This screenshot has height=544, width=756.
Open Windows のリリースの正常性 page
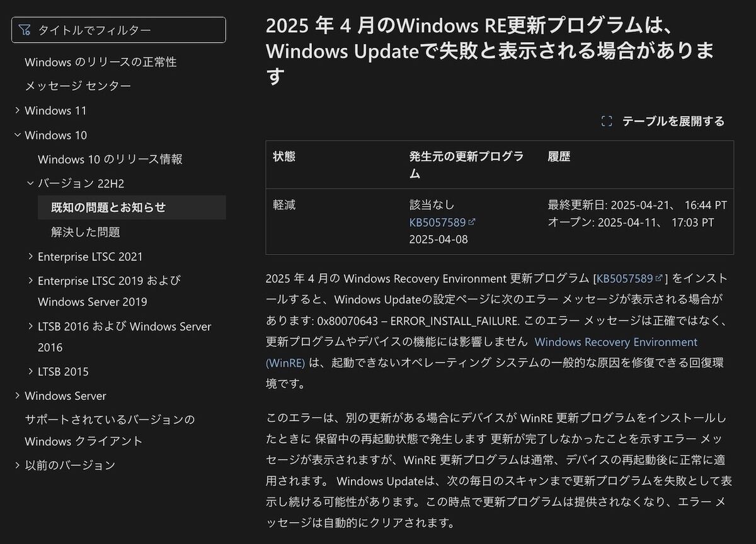pyautogui.click(x=100, y=62)
